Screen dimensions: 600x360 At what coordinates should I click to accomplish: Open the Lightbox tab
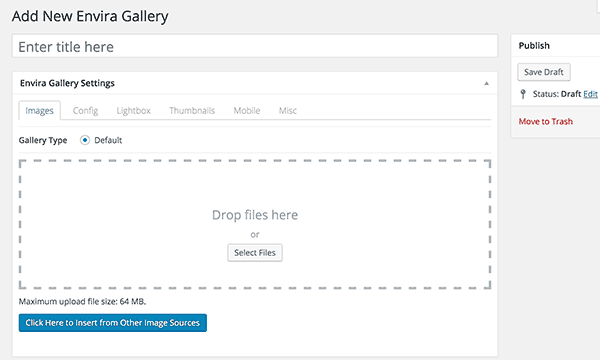(x=134, y=111)
